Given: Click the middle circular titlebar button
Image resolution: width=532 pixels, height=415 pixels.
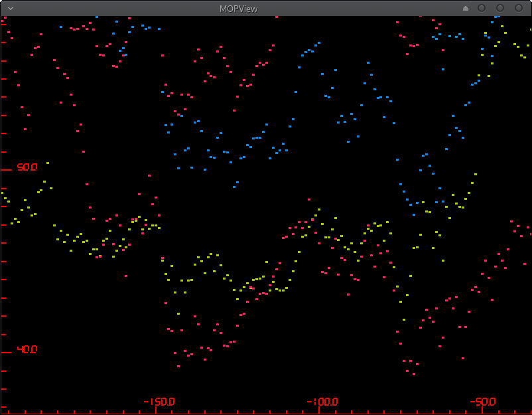Looking at the screenshot, I should [x=499, y=8].
